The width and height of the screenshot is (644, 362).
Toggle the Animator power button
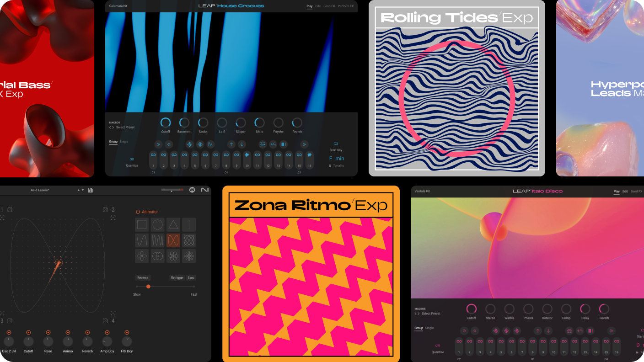138,212
